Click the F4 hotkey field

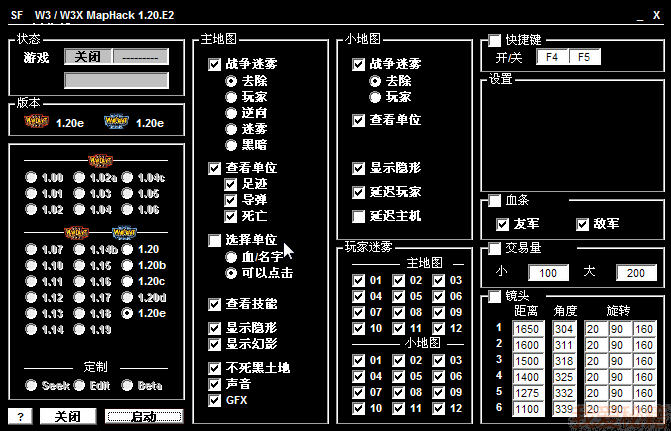pos(552,57)
